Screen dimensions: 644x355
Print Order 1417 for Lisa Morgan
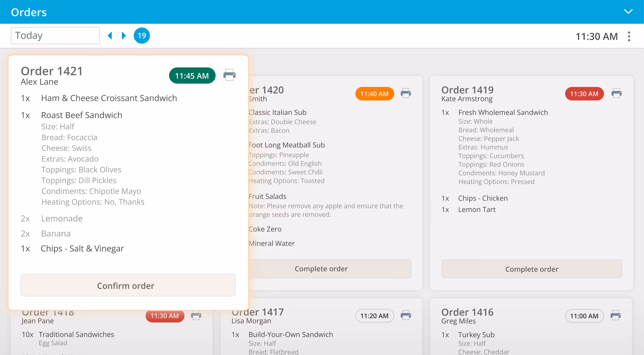coord(406,316)
